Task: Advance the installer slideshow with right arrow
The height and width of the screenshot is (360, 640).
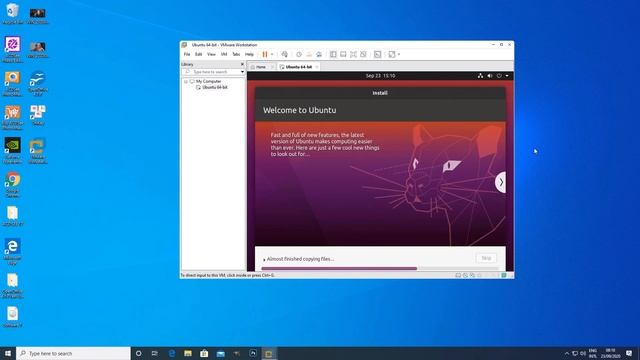Action: (501, 182)
